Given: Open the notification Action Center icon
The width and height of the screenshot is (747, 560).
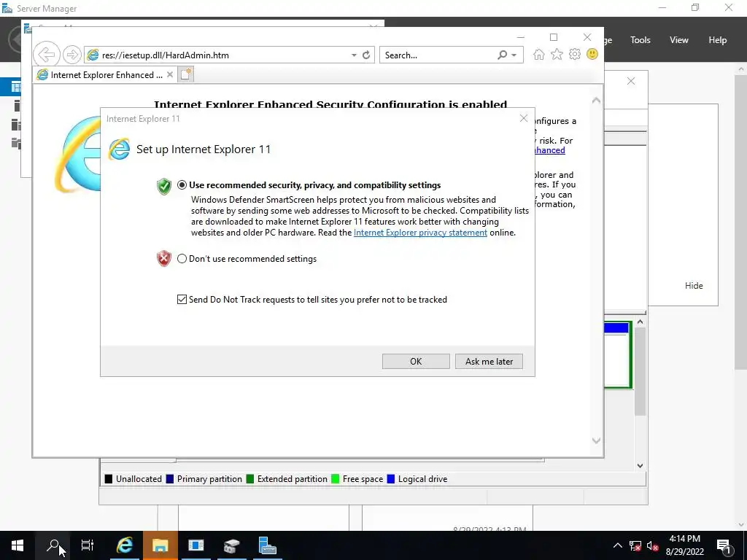Looking at the screenshot, I should (x=724, y=545).
